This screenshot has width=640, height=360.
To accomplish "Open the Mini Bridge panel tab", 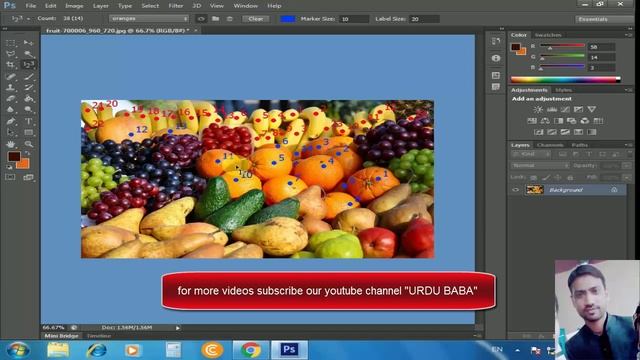I will point(61,336).
